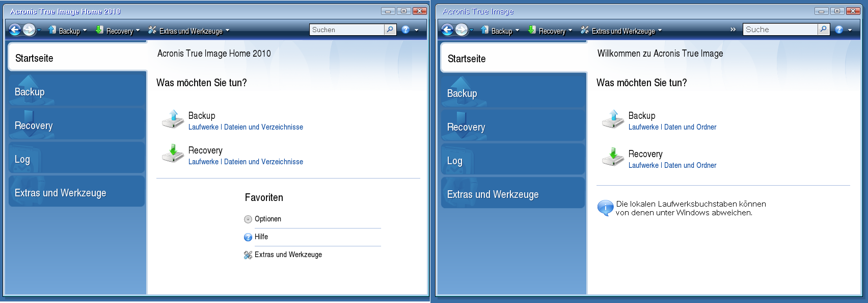Open Recovery toolbar menu in right window

[x=550, y=31]
